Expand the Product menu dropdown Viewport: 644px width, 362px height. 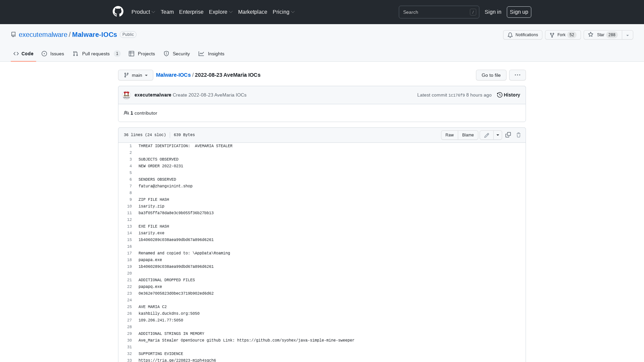coord(143,12)
